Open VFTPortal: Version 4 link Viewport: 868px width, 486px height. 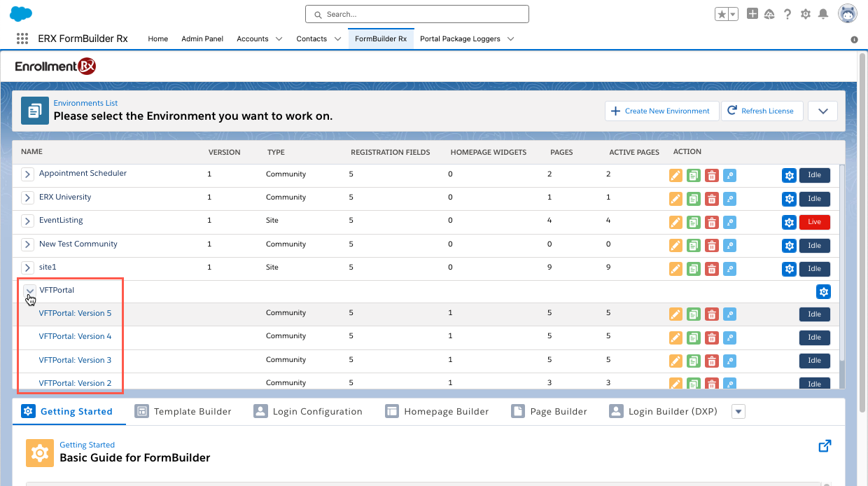click(x=75, y=337)
